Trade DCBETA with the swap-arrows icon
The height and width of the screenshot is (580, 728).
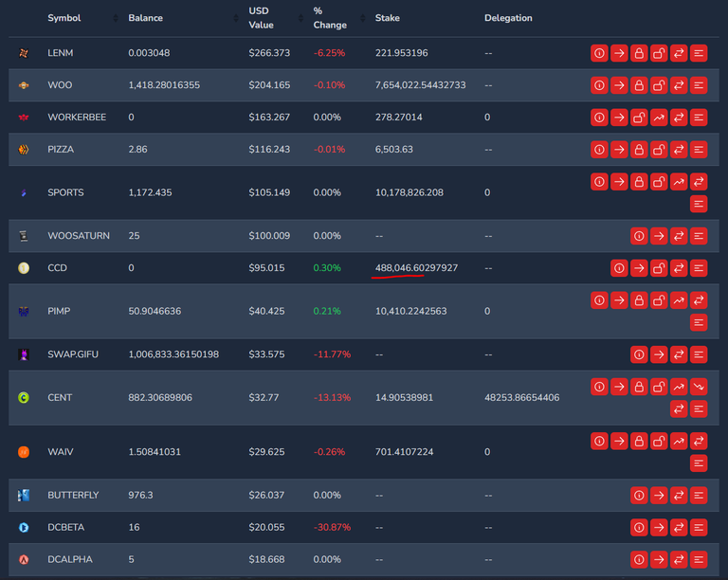click(679, 527)
